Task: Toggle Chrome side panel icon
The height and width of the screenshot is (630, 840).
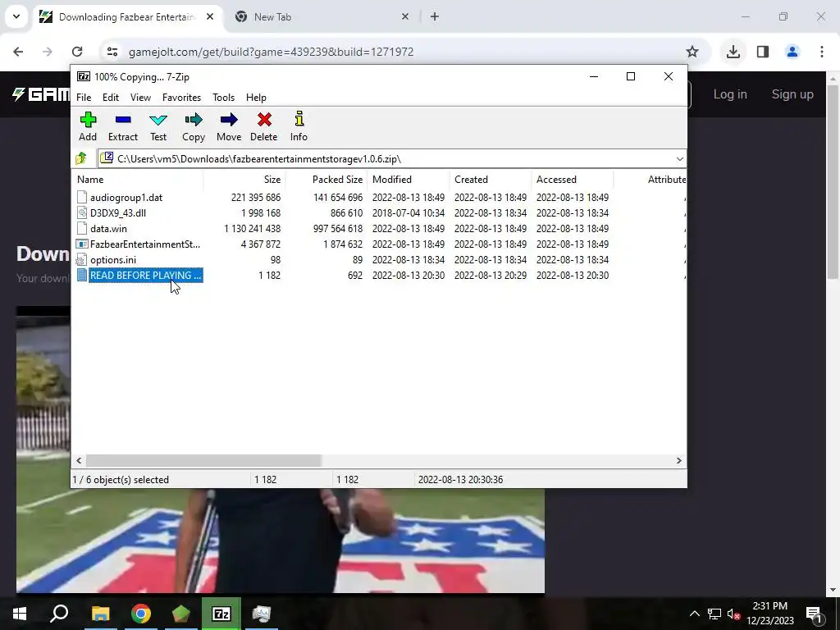Action: (763, 52)
